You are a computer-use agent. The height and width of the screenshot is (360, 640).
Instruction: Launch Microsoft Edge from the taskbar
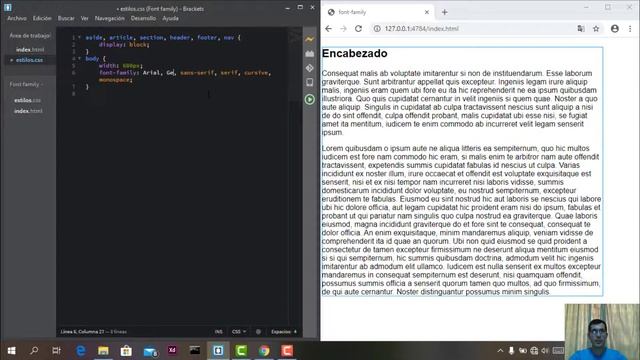(80, 351)
